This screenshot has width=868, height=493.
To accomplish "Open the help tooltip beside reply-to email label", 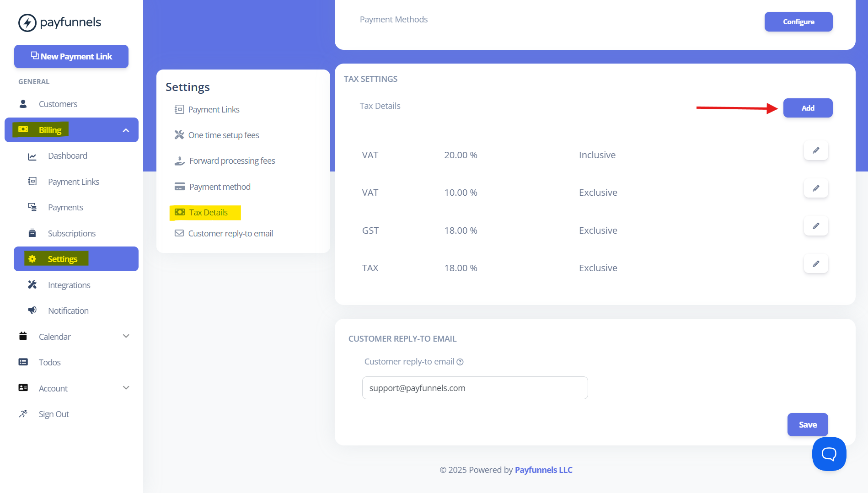I will coord(460,362).
